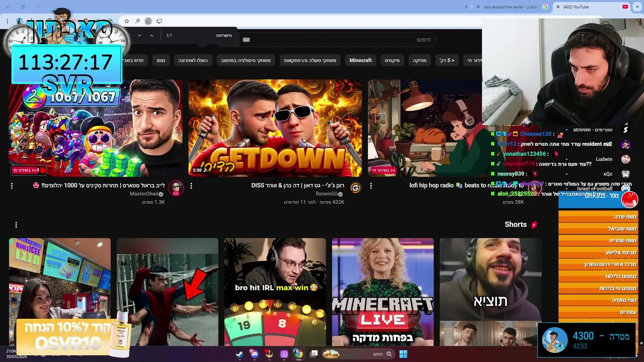Select the מוזיקה filter chip
Screen dimensions: 644x362
click(420, 60)
